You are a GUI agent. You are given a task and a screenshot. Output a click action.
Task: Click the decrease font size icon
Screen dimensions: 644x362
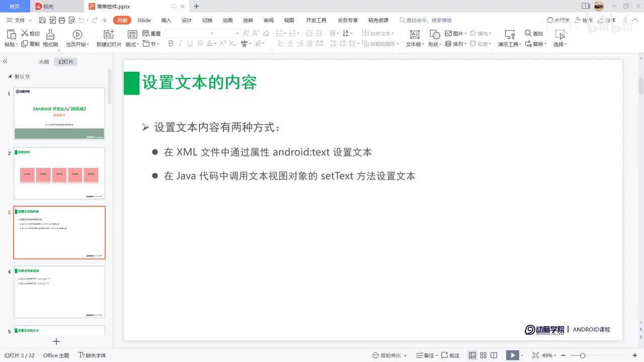pos(256,33)
